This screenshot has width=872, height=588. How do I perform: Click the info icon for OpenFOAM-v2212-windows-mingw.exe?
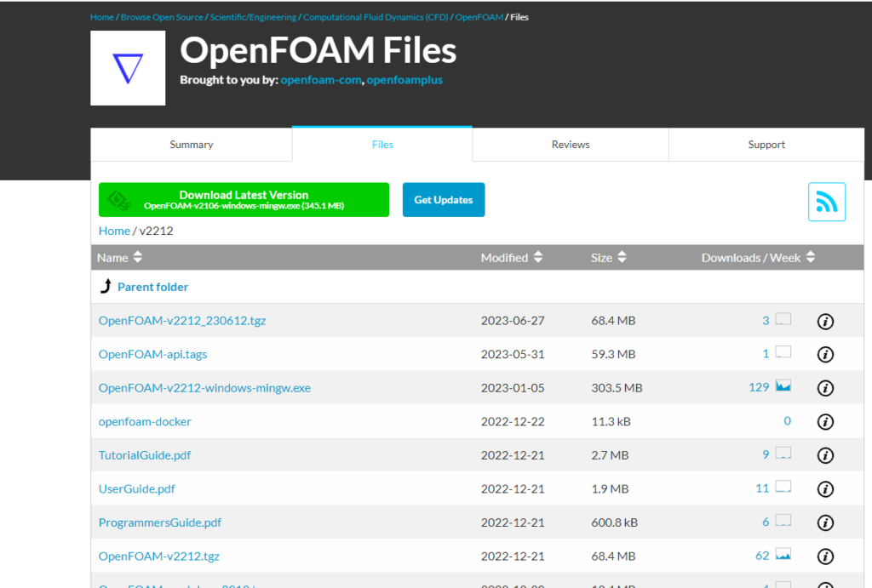point(824,387)
